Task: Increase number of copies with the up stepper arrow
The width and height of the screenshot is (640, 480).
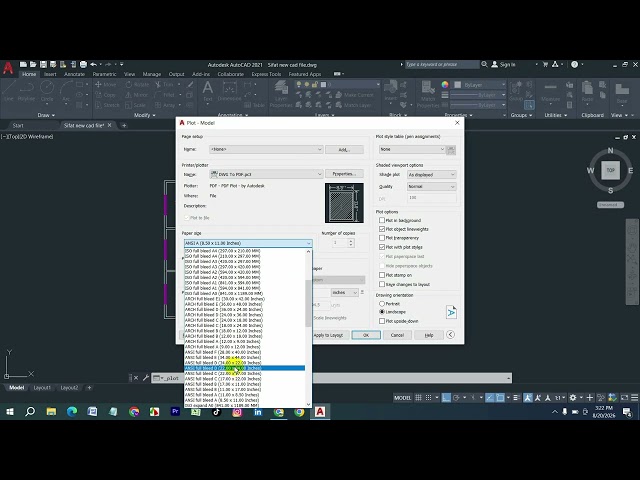Action: (351, 241)
